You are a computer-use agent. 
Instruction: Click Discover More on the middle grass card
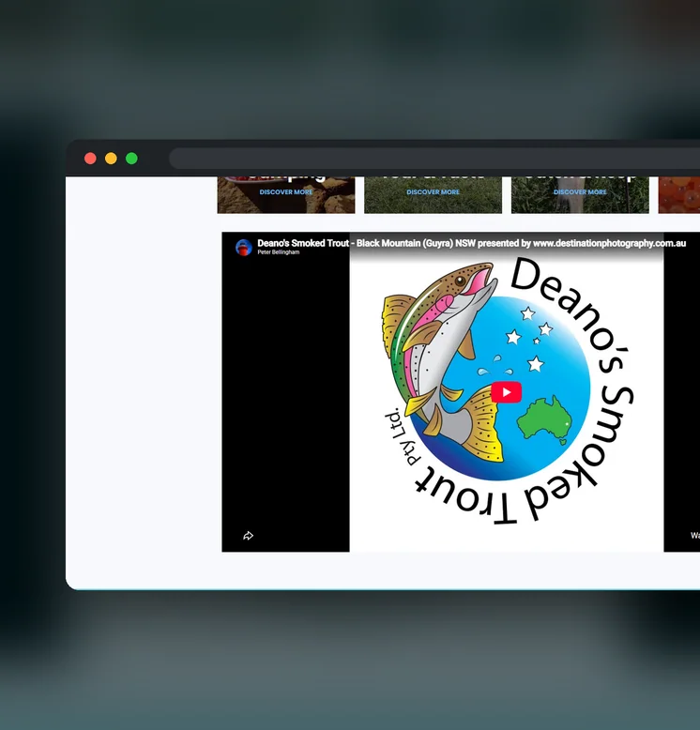tap(433, 191)
